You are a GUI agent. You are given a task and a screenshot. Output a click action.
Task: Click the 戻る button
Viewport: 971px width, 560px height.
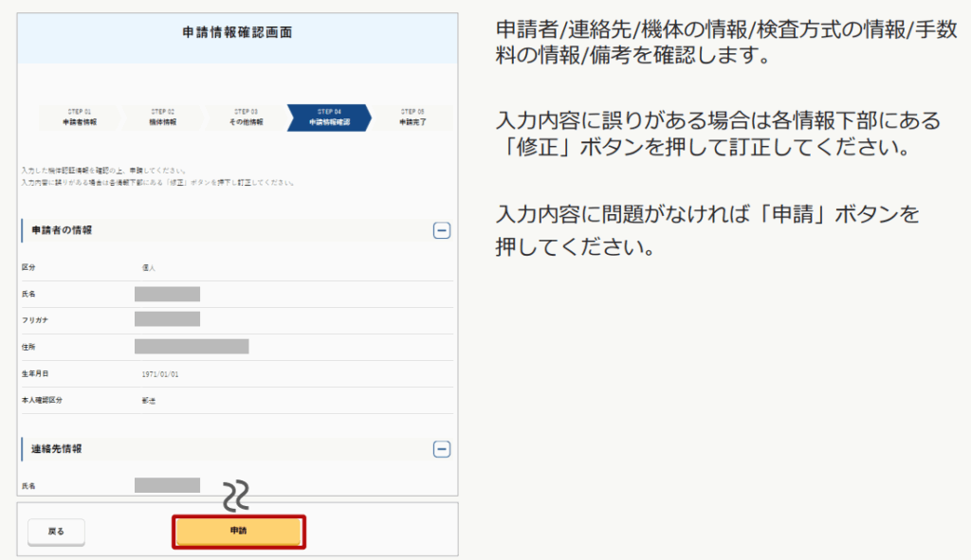[x=56, y=532]
